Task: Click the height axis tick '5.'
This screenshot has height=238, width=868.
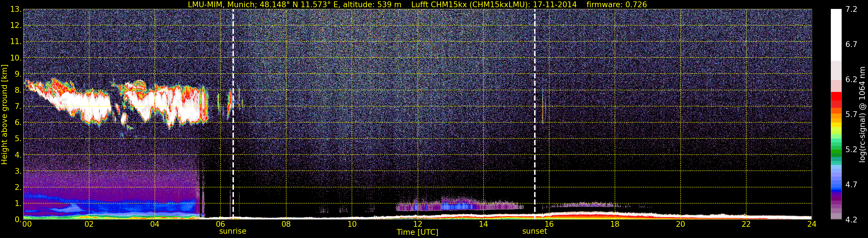Action: click(18, 139)
